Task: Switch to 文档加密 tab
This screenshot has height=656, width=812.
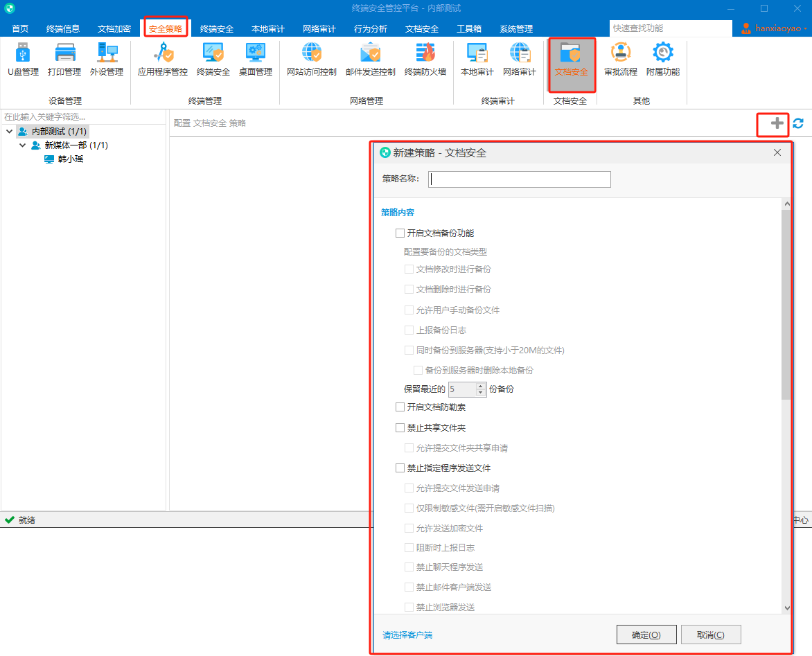Action: pyautogui.click(x=114, y=29)
